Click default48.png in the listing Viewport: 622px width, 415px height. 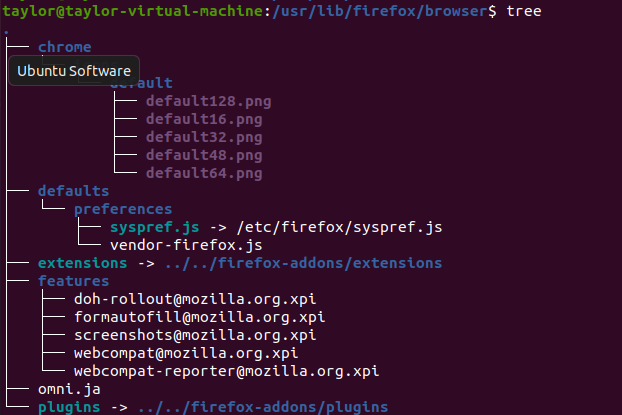(204, 155)
